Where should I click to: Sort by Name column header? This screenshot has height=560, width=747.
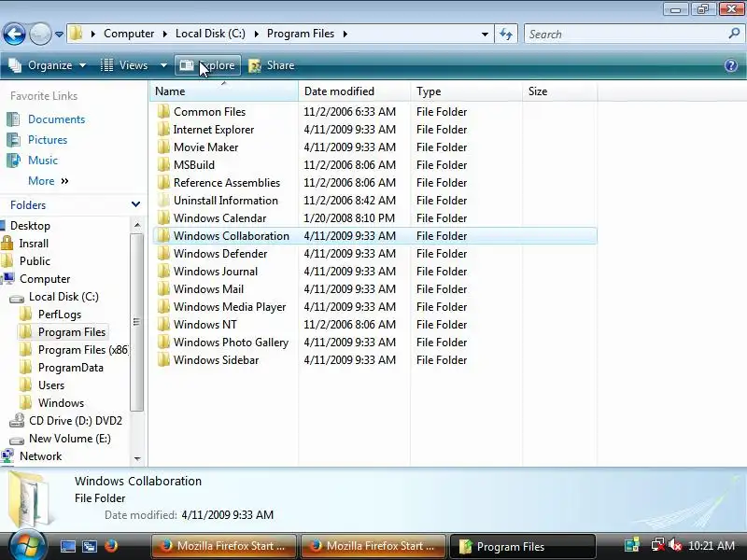click(224, 91)
